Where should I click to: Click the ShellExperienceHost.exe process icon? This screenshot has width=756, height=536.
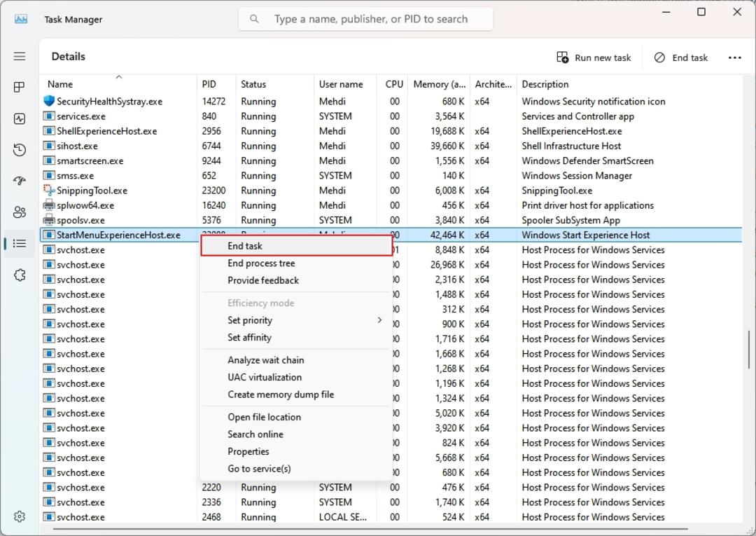(49, 131)
